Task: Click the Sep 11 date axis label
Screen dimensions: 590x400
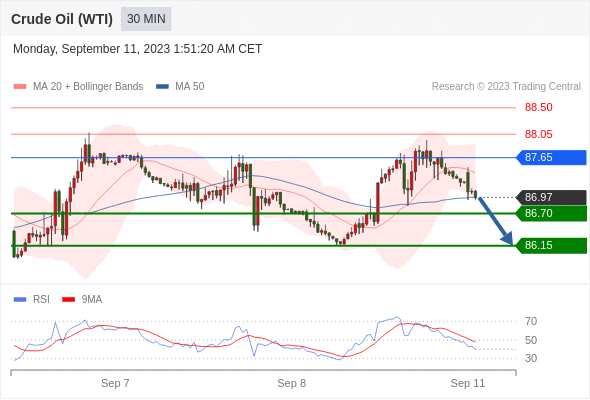Action: [468, 383]
